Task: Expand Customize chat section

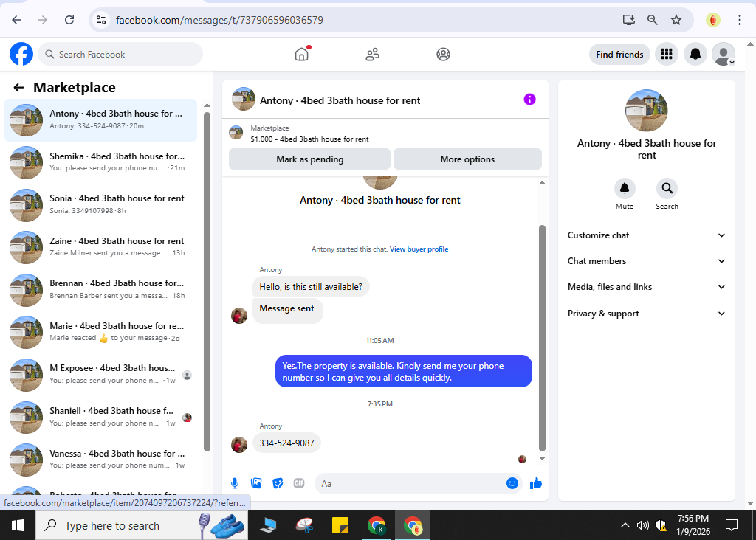Action: (x=647, y=235)
